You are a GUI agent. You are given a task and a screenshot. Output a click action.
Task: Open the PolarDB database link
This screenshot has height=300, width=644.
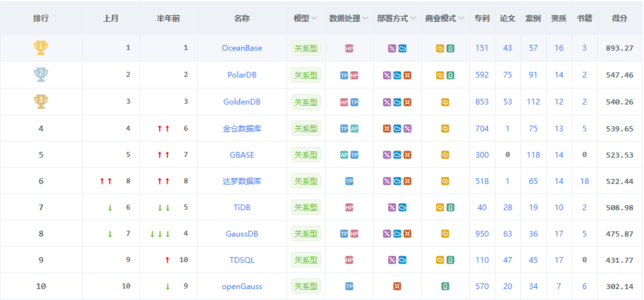point(243,75)
